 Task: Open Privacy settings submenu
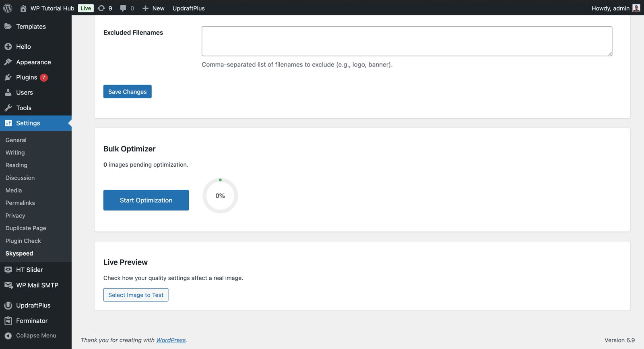click(x=15, y=216)
